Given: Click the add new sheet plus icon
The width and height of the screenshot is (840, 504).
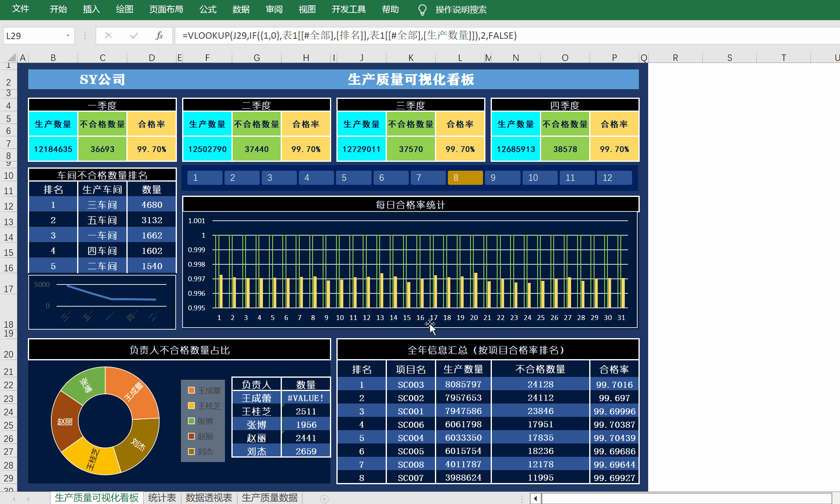Looking at the screenshot, I should click(324, 499).
